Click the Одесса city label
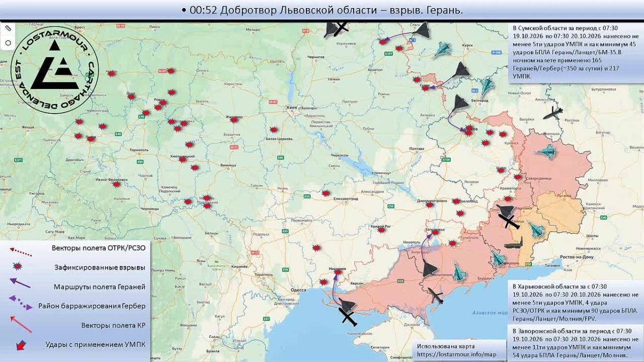This screenshot has width=644, height=362. [298, 290]
